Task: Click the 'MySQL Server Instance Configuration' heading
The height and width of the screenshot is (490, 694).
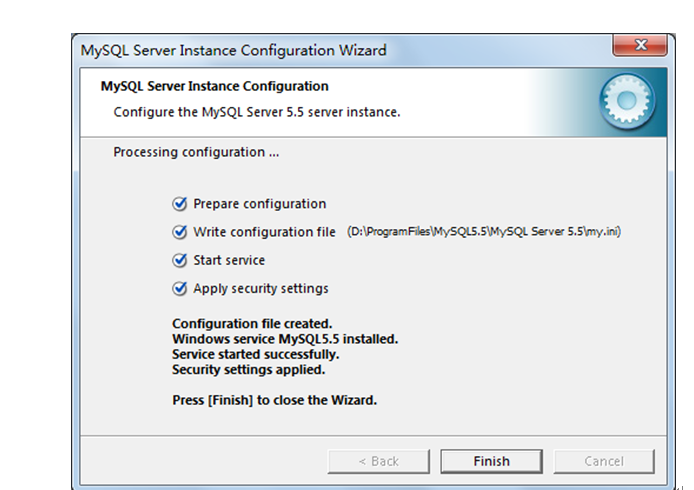Action: (x=214, y=86)
